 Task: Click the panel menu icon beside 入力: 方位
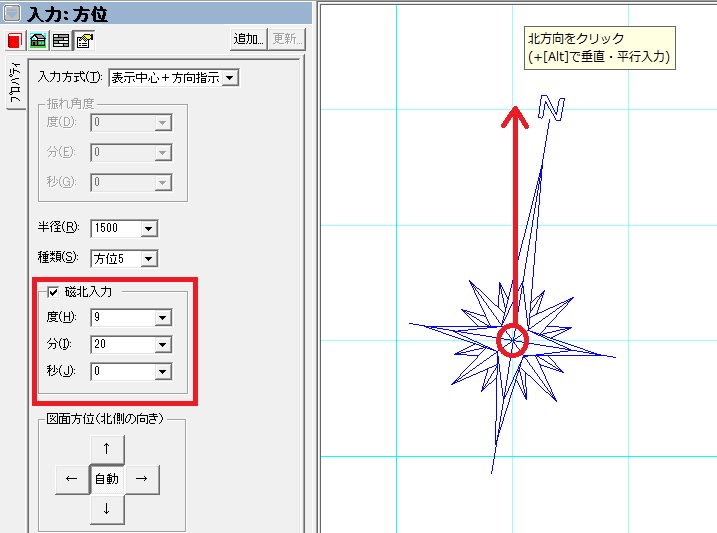12,14
